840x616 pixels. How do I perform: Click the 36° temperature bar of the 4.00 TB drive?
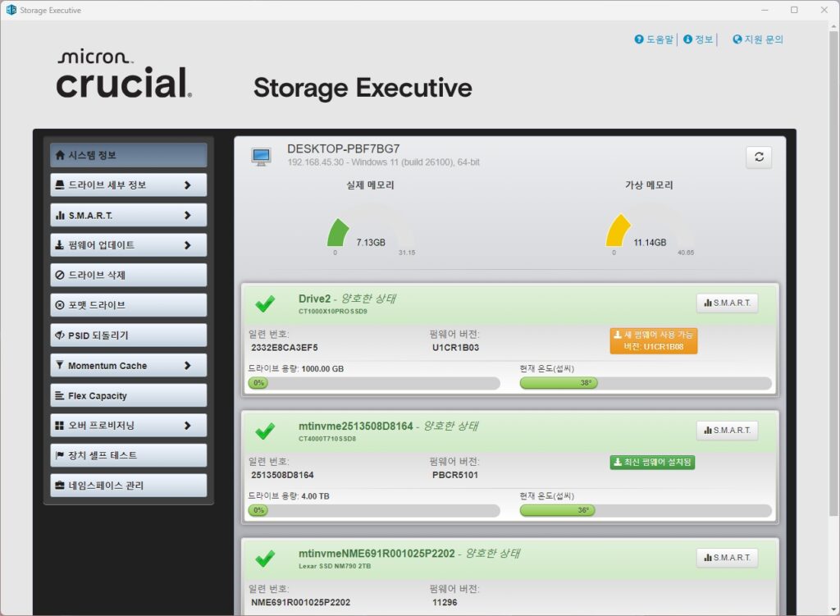click(x=645, y=510)
